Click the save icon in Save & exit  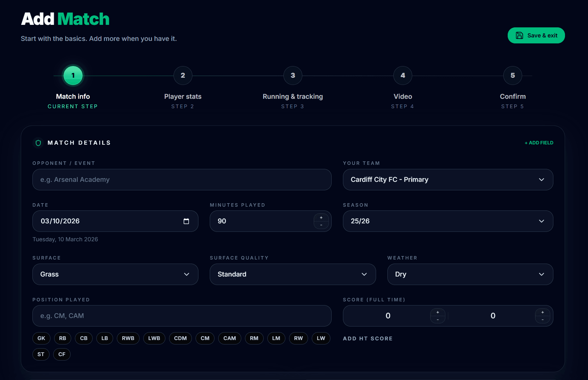pos(520,35)
